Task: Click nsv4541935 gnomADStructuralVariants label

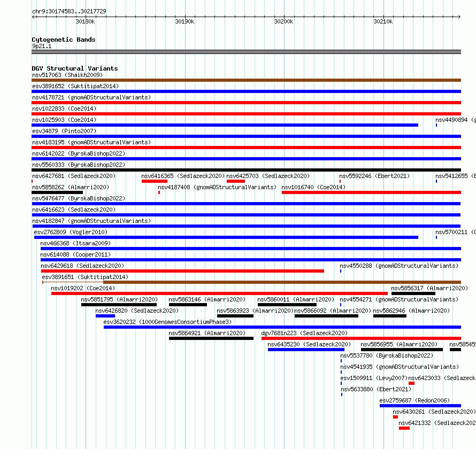Action: coord(400,367)
